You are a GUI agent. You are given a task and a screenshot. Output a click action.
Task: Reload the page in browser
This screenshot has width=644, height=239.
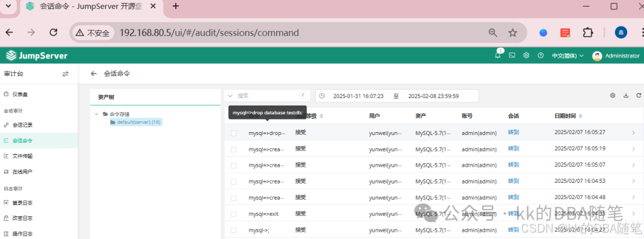pos(54,32)
